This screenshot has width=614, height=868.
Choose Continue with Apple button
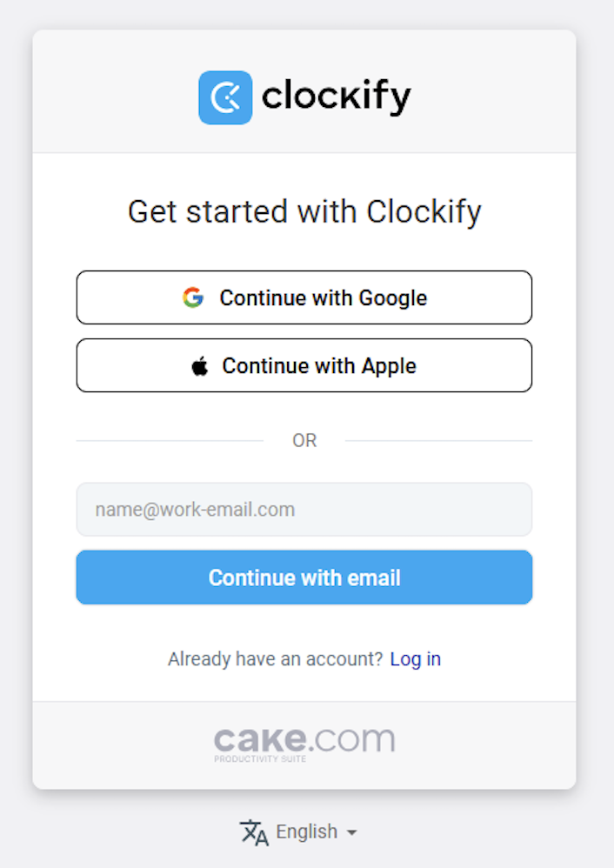[x=304, y=365]
